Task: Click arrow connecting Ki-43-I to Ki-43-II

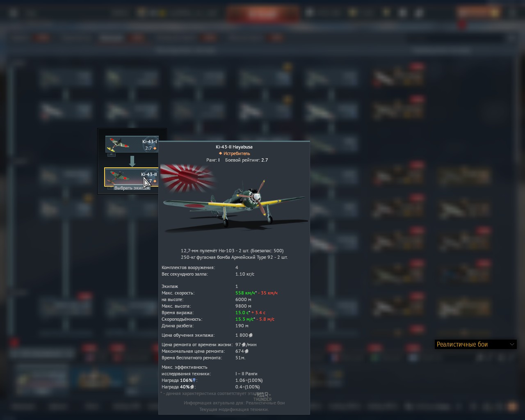Action: [132, 161]
